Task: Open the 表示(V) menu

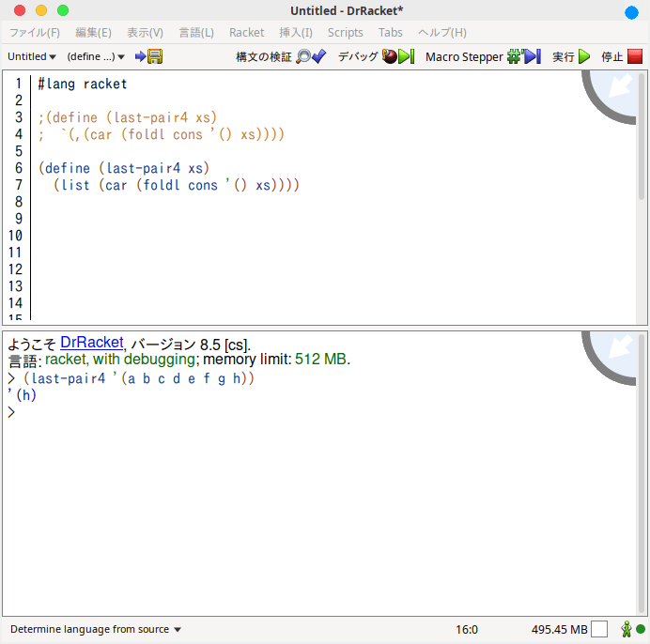Action: coord(145,32)
